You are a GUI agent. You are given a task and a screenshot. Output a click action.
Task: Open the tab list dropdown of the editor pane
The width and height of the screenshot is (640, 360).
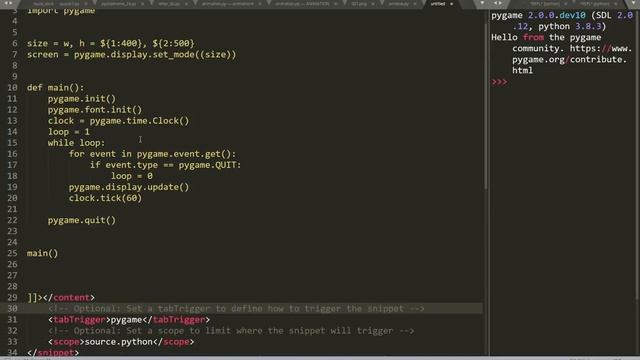(x=482, y=3)
